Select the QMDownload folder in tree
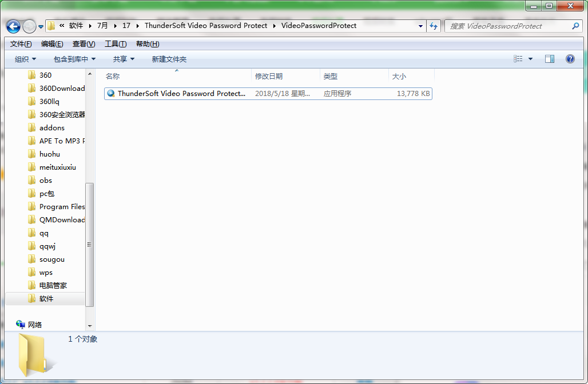 pyautogui.click(x=56, y=220)
